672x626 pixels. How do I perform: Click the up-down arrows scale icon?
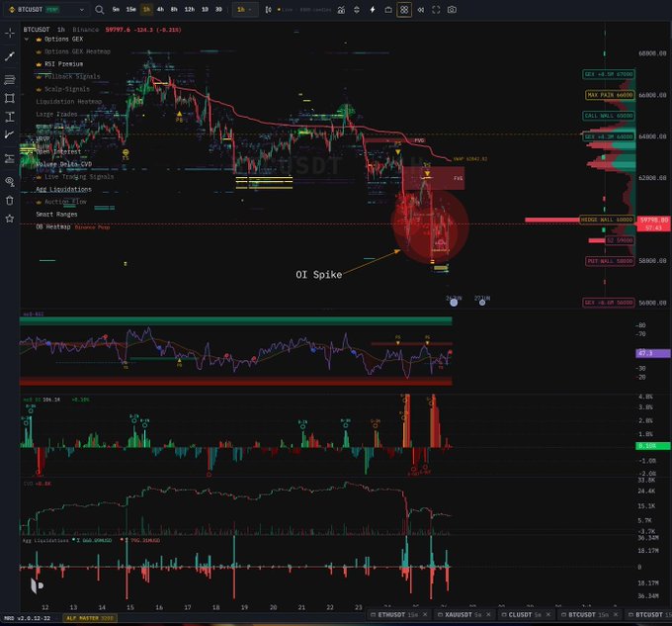(x=357, y=10)
